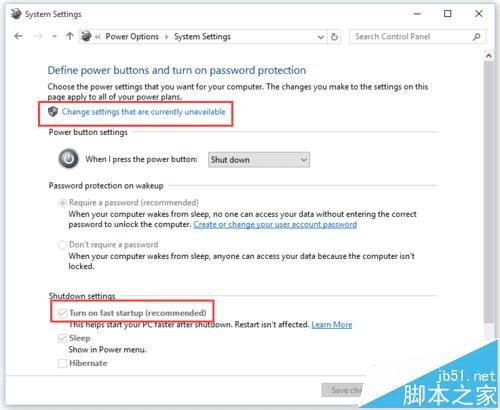Open Create or change your user account password
This screenshot has height=410, width=500.
[x=275, y=224]
